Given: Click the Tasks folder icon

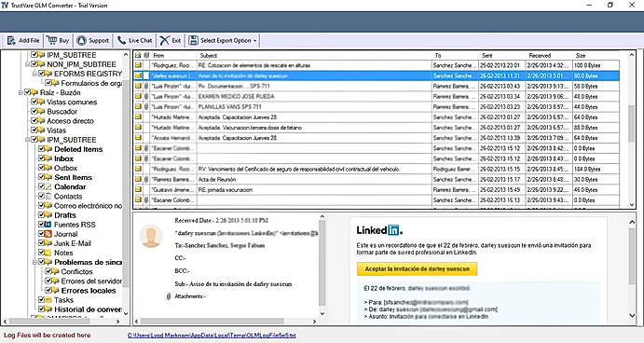Looking at the screenshot, I should point(48,300).
